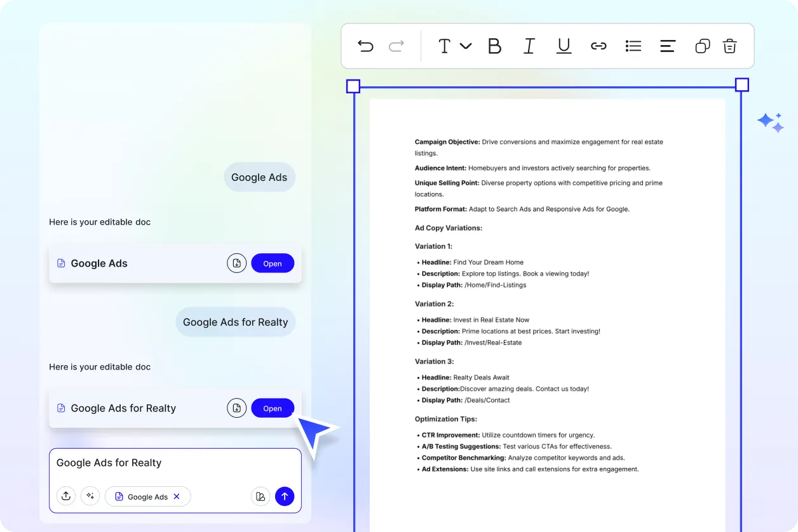Click the Variation 1 heading
This screenshot has height=532, width=798.
pyautogui.click(x=434, y=246)
